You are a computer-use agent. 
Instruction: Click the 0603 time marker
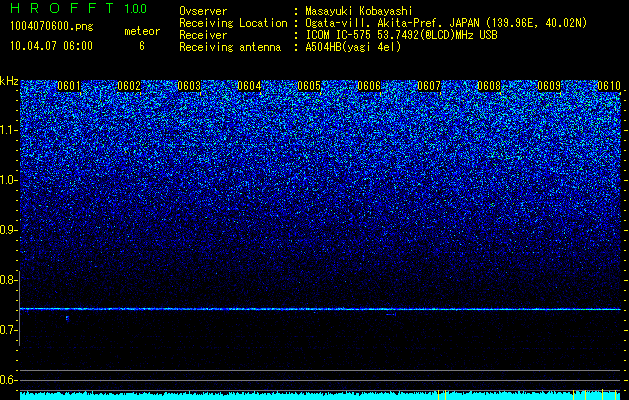pos(189,86)
